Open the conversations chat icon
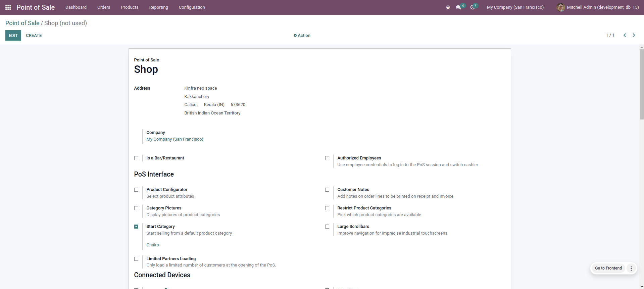The width and height of the screenshot is (644, 289). 458,7
